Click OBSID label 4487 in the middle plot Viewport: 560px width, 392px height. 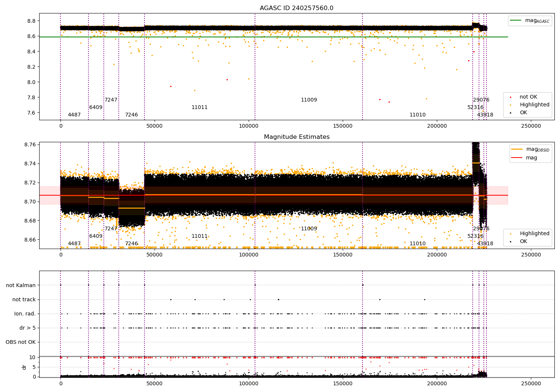pyautogui.click(x=74, y=243)
